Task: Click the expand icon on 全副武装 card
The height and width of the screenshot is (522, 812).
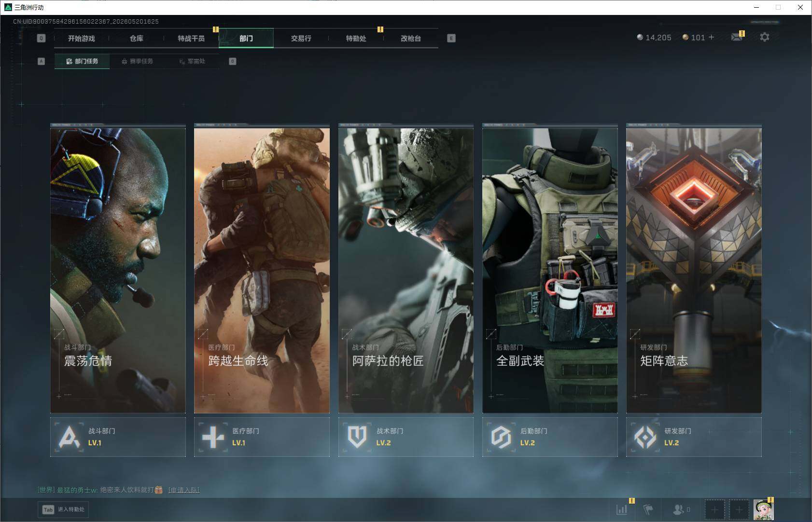Action: 491,334
